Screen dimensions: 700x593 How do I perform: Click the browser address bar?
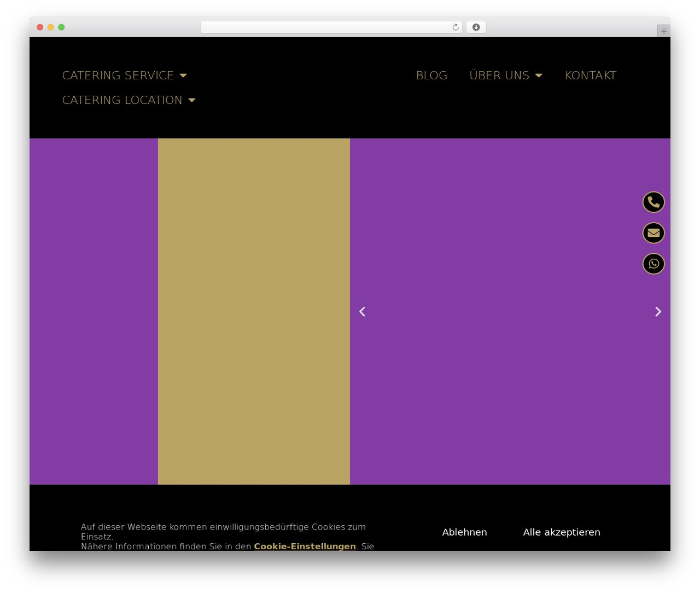331,27
